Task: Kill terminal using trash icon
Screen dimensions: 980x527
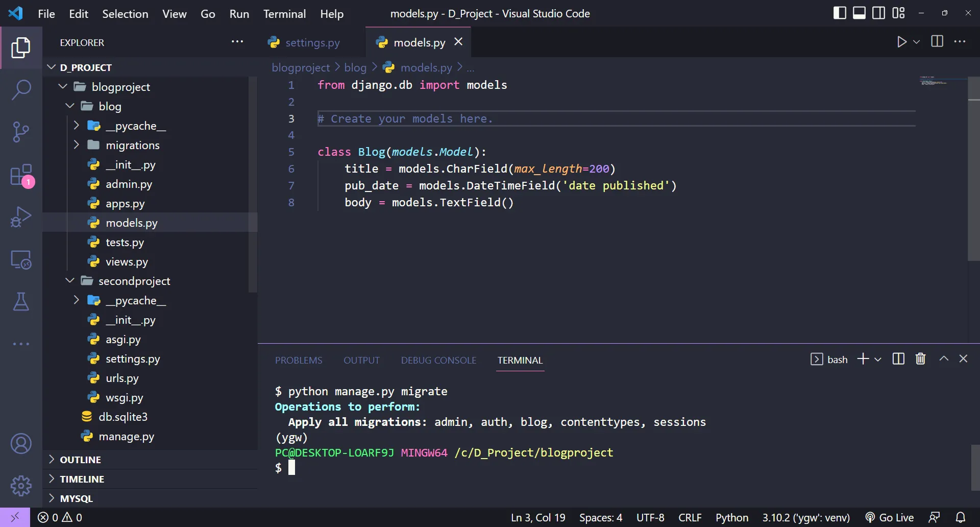Action: pyautogui.click(x=920, y=359)
